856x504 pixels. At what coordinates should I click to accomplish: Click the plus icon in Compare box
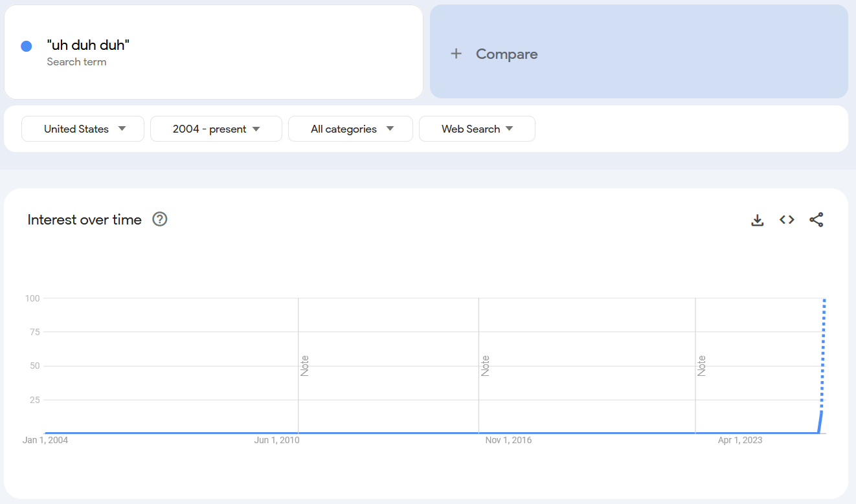click(x=456, y=54)
